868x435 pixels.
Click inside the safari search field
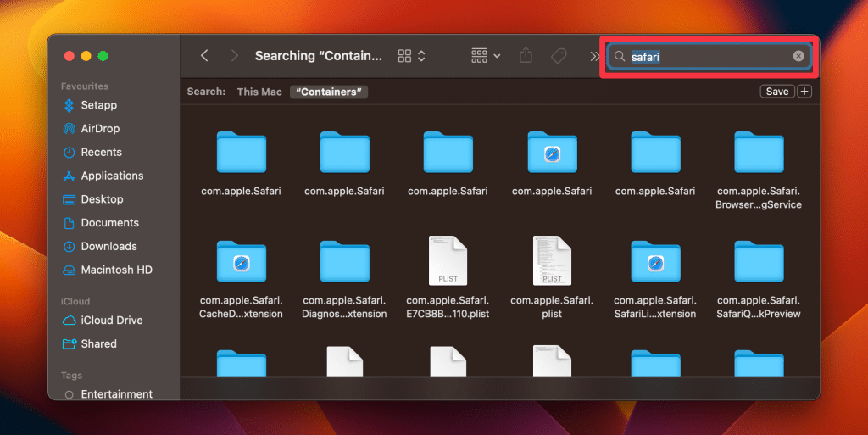tap(708, 57)
